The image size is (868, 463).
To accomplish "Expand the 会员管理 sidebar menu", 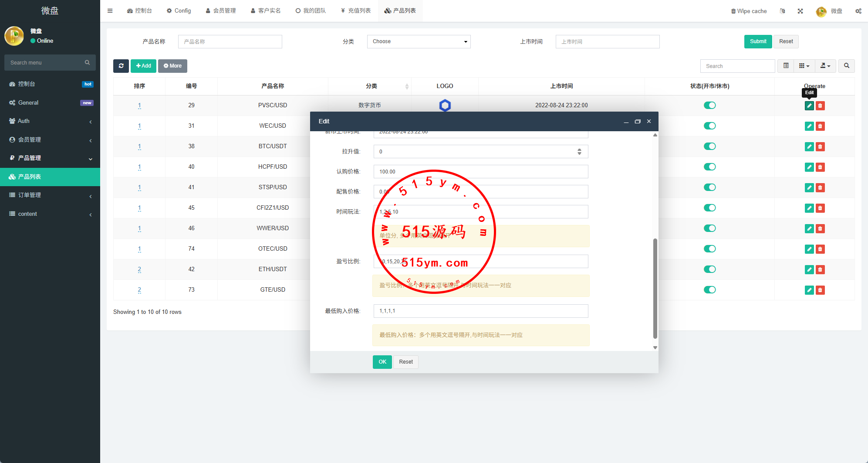I will click(50, 140).
